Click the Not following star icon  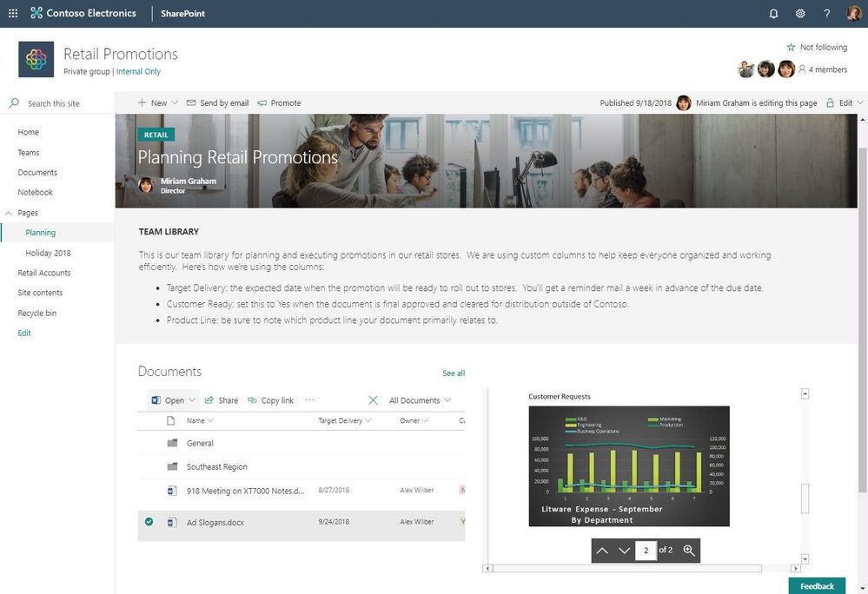click(x=791, y=48)
